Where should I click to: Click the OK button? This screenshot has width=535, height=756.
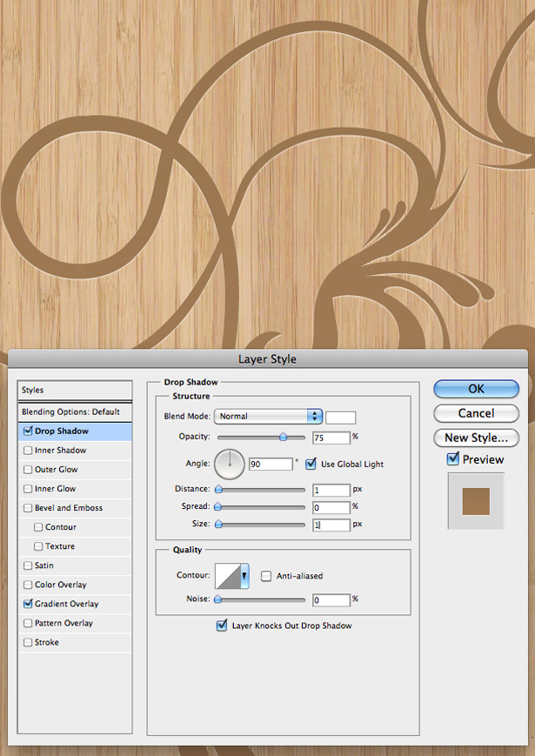[x=476, y=389]
